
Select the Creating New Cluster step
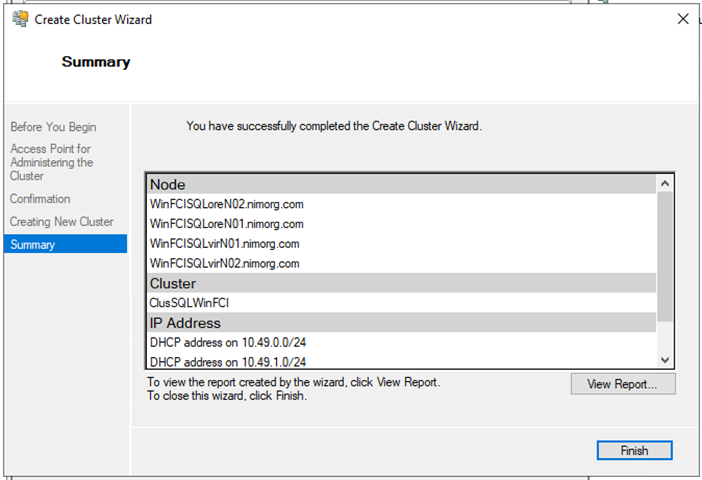click(62, 222)
